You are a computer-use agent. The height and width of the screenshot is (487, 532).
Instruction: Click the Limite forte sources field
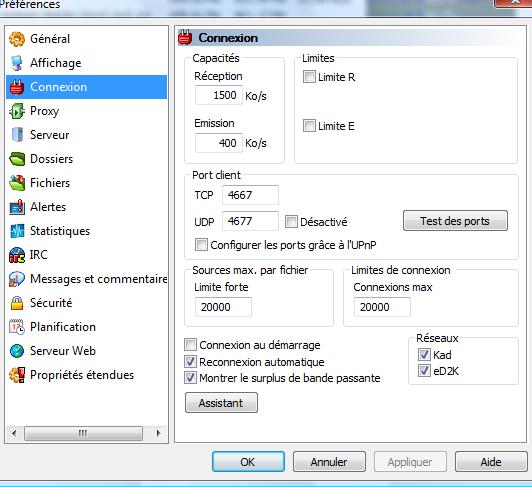coord(223,307)
